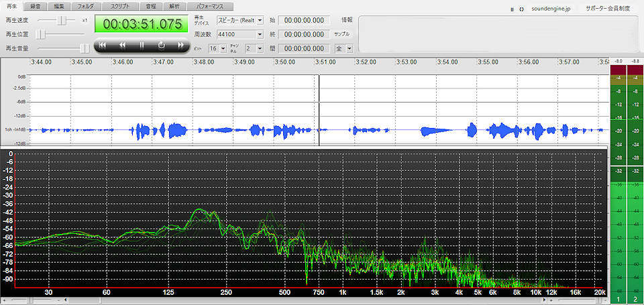Image resolution: width=644 pixels, height=305 pixels.
Task: Click the left scroll arrow of the horizontal scrollbar
Action: 66,301
